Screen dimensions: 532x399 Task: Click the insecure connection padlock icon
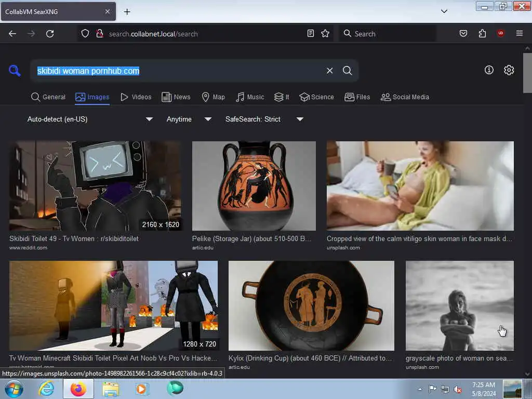click(100, 33)
